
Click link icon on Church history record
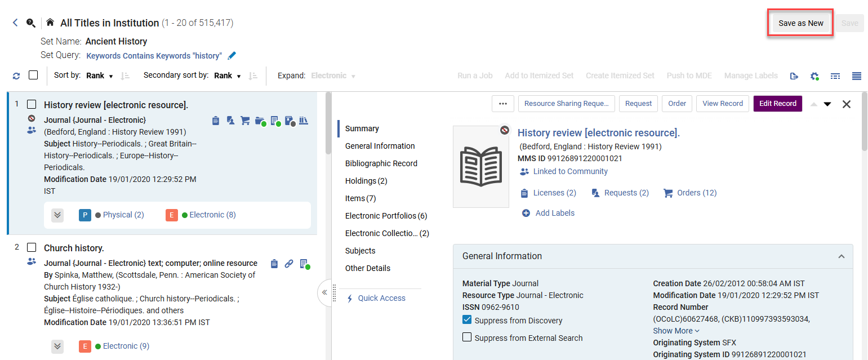tap(289, 264)
